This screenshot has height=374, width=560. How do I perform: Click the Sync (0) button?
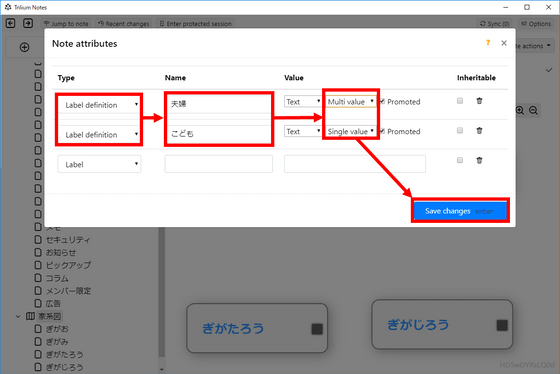click(495, 24)
